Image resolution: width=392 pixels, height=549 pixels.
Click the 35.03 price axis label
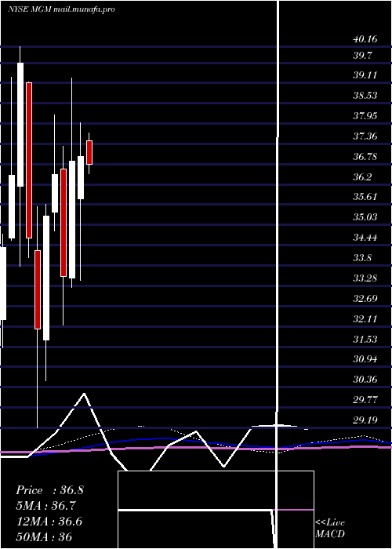pyautogui.click(x=365, y=217)
